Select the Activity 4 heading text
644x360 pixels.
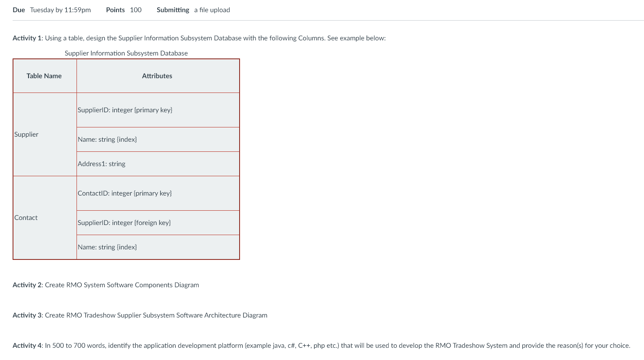click(x=26, y=345)
